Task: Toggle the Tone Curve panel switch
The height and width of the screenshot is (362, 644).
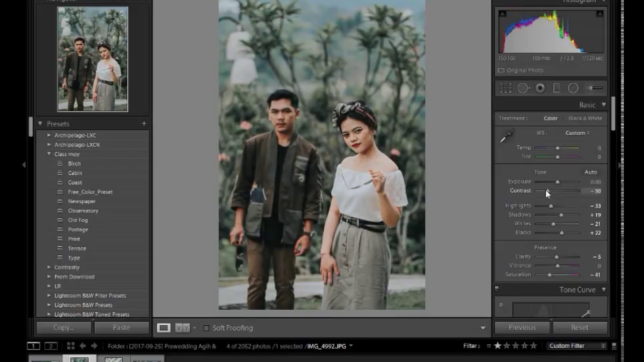Action: [497, 289]
